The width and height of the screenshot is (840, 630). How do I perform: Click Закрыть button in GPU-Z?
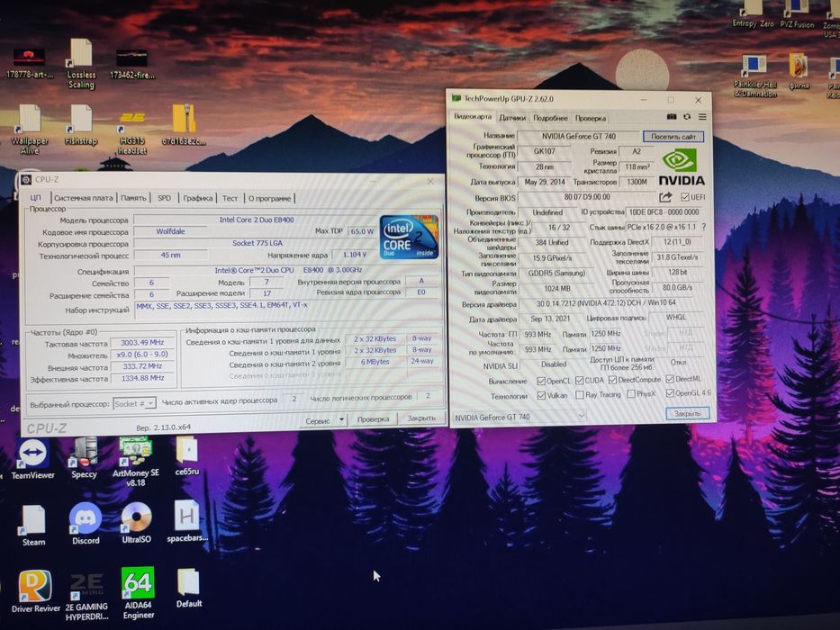[x=687, y=413]
